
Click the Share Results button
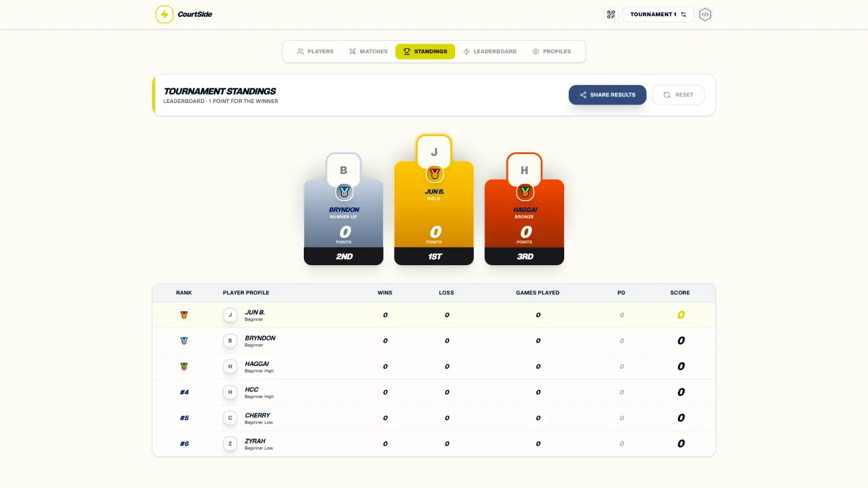[x=608, y=95]
